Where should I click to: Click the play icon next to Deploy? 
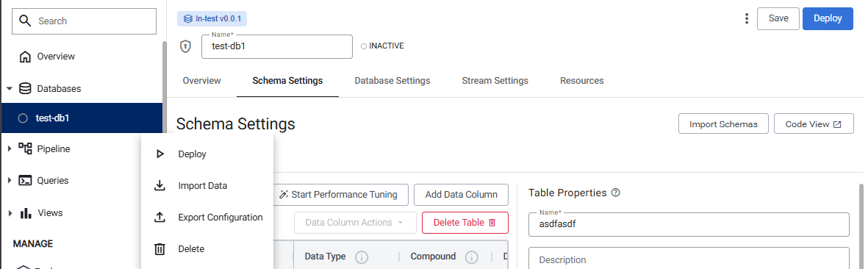click(159, 154)
